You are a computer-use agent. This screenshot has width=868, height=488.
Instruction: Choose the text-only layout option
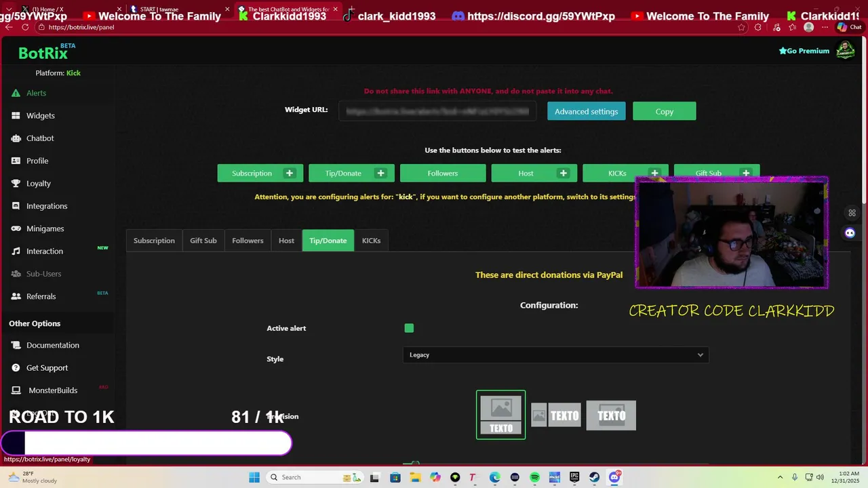(611, 415)
